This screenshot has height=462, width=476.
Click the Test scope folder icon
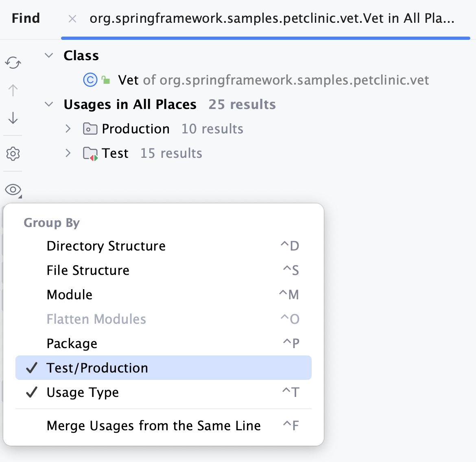(90, 153)
